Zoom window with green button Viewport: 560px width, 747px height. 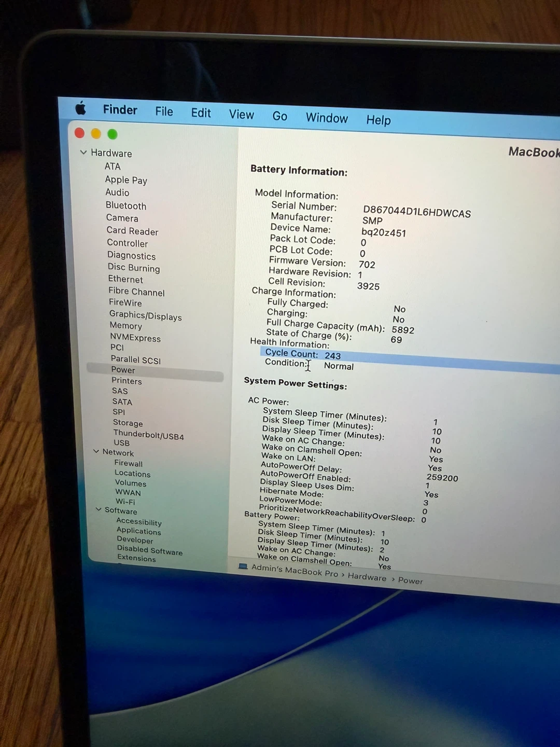(113, 134)
